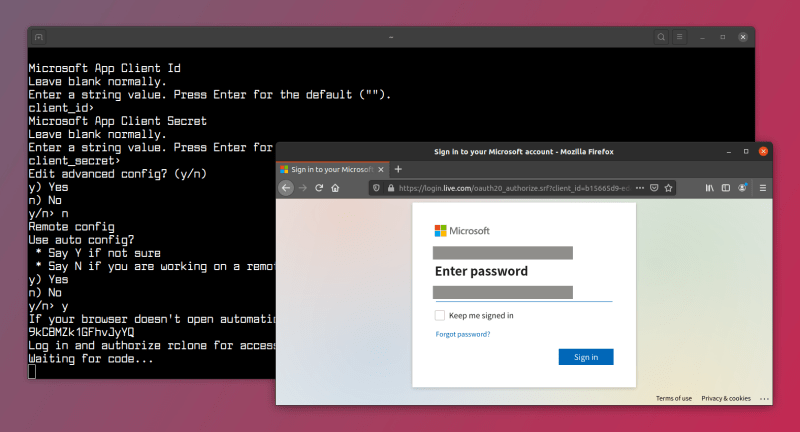Open Forgot password link

[x=463, y=334]
